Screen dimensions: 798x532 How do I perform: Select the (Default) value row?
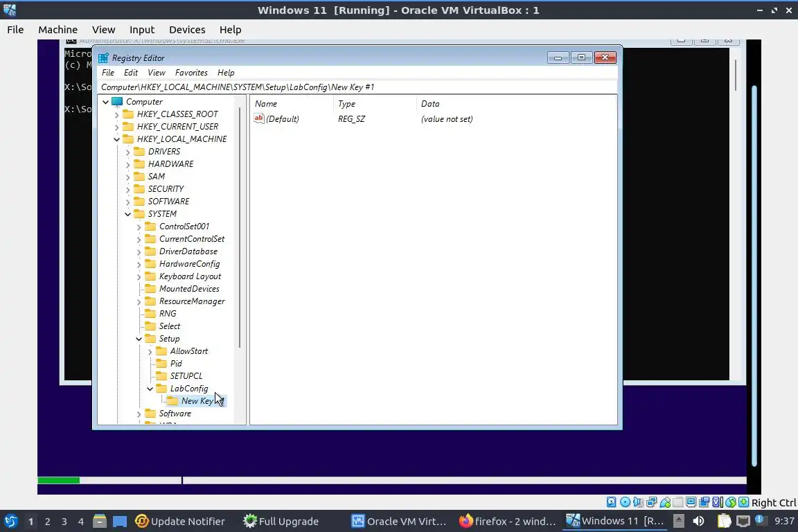pyautogui.click(x=364, y=119)
